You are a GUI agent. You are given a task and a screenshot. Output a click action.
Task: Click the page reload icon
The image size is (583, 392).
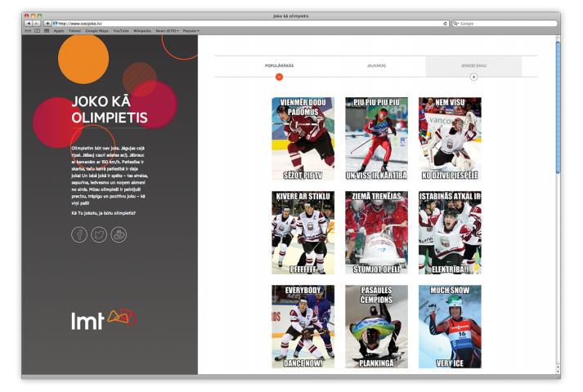[x=446, y=24]
